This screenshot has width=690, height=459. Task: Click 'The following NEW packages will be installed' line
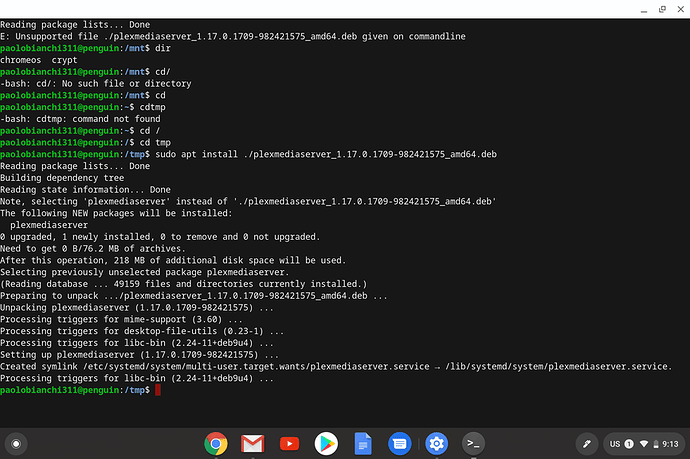click(x=116, y=213)
